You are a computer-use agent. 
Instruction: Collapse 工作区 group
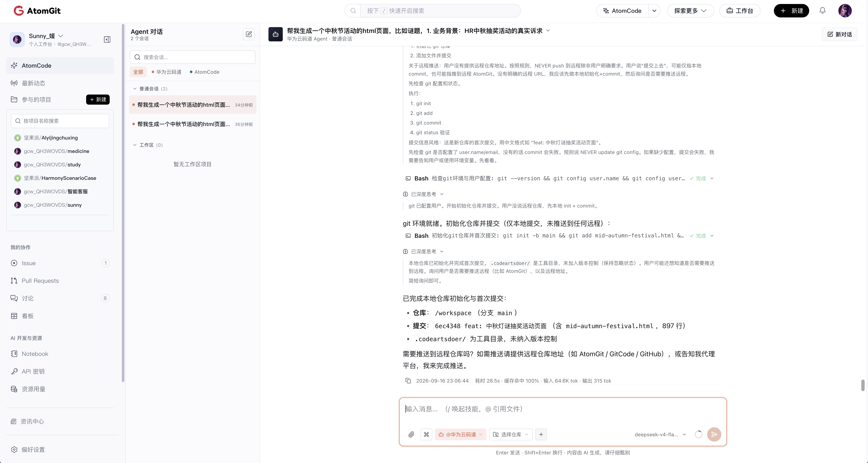coord(135,145)
